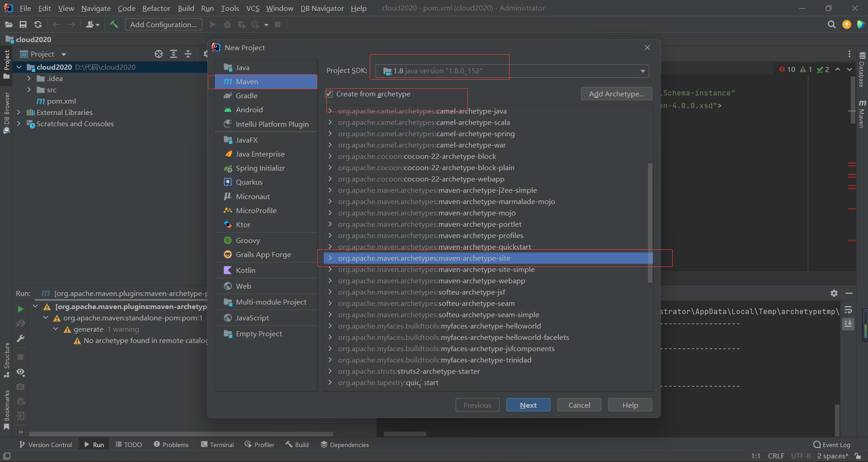Close the New Project dialog
868x462 pixels.
click(647, 48)
